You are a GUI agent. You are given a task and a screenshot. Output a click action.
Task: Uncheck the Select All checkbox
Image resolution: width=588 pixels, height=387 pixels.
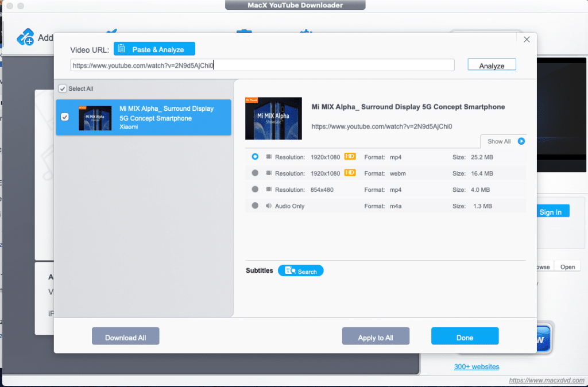pyautogui.click(x=62, y=89)
